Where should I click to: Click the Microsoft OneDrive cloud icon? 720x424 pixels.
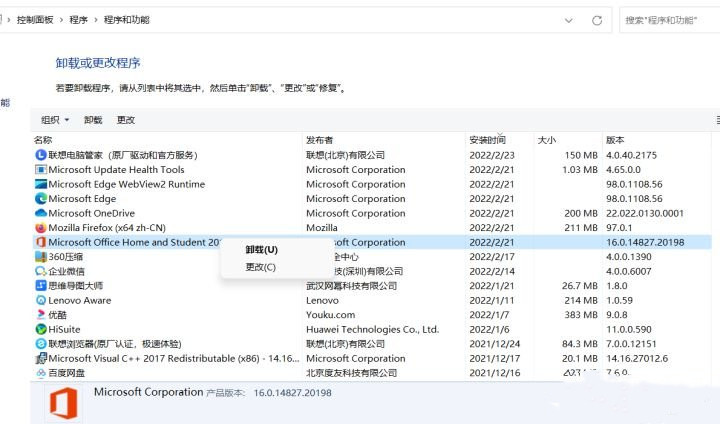point(40,213)
